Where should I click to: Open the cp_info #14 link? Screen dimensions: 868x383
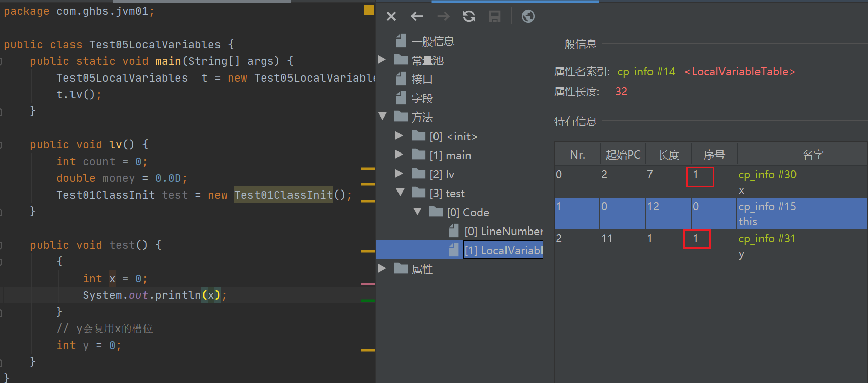(646, 72)
